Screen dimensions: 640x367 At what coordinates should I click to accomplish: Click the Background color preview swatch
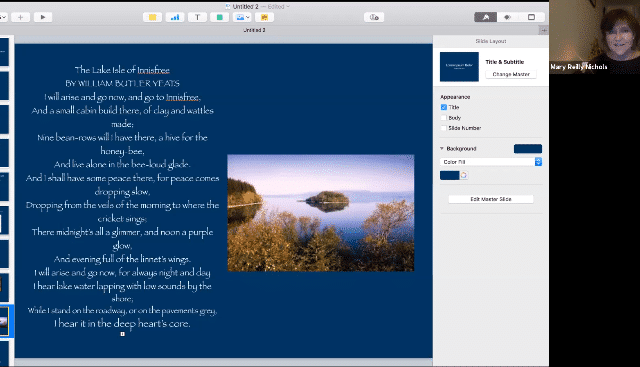(x=528, y=149)
